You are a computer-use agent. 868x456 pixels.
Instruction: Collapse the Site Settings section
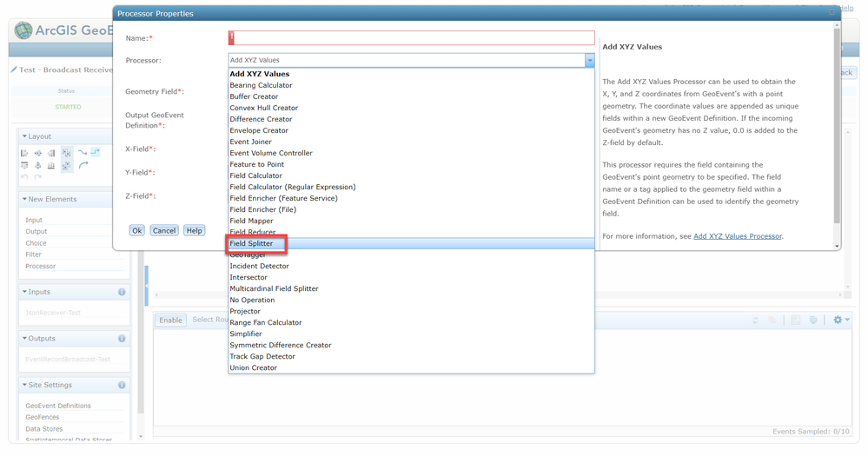click(24, 385)
